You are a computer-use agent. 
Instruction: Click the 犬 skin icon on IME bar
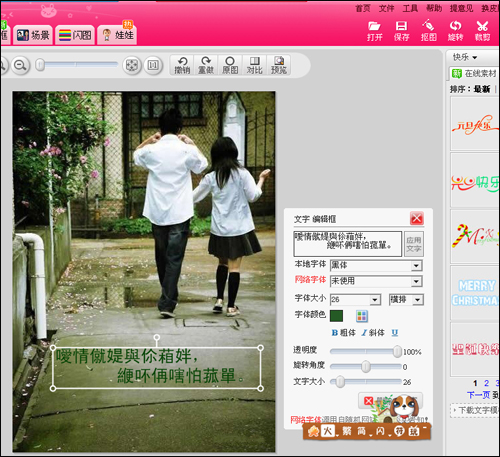(x=328, y=431)
